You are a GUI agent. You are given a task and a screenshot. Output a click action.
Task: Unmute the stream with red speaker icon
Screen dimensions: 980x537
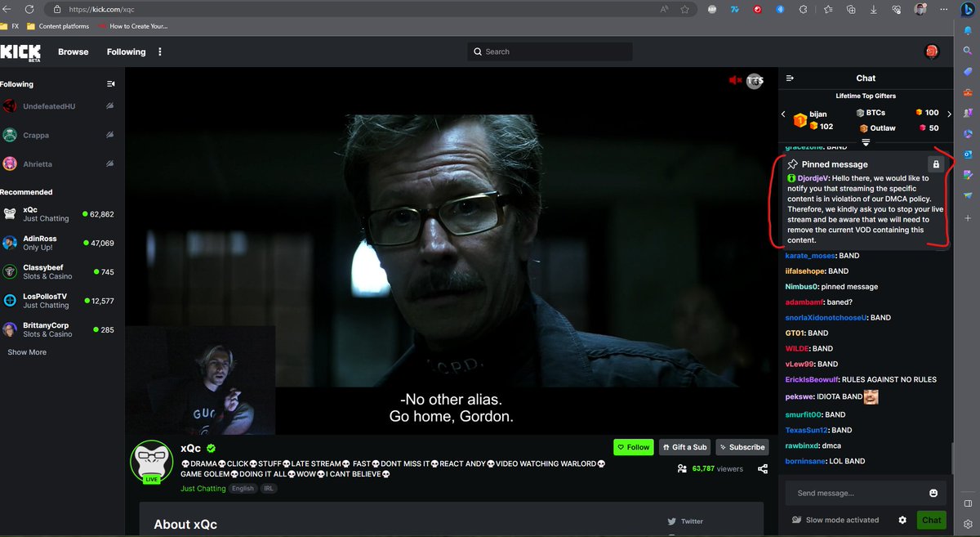[735, 80]
